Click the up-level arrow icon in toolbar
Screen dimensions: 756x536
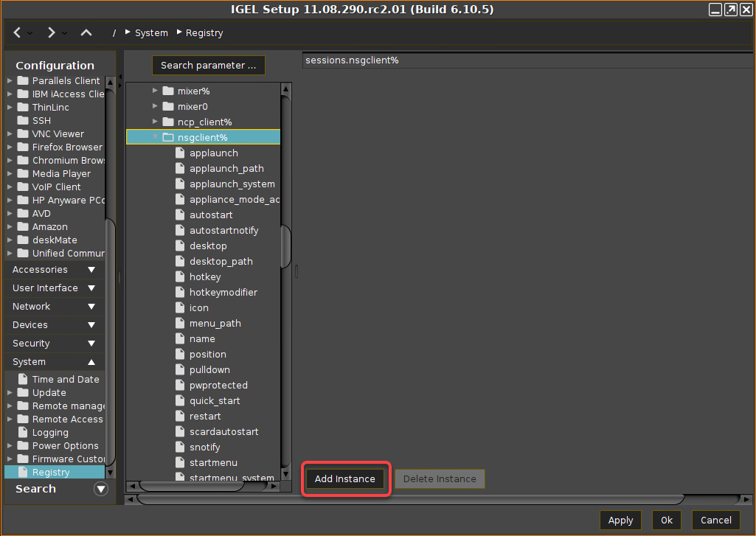[x=86, y=32]
